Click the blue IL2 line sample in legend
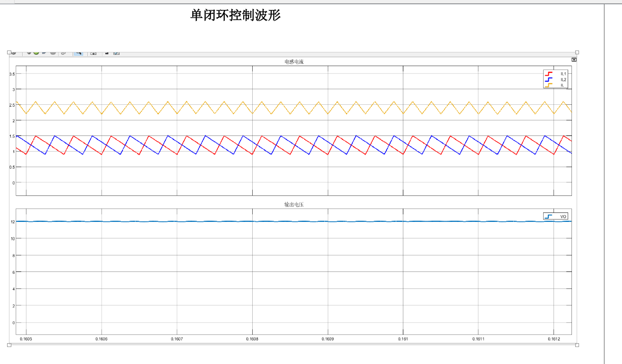 (549, 80)
